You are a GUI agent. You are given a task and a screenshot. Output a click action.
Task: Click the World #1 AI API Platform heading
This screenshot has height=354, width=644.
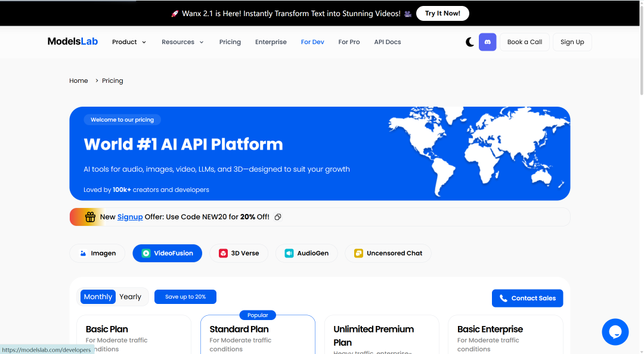(x=183, y=144)
